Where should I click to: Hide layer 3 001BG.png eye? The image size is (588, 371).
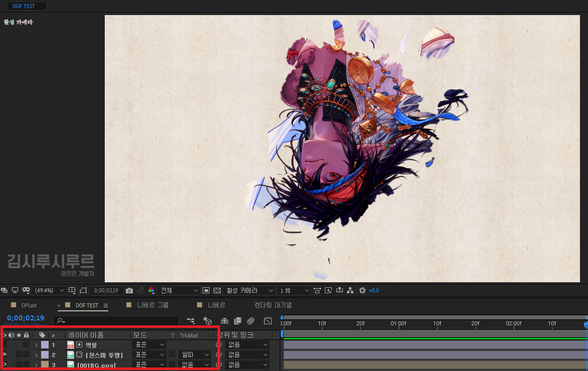tap(5, 364)
